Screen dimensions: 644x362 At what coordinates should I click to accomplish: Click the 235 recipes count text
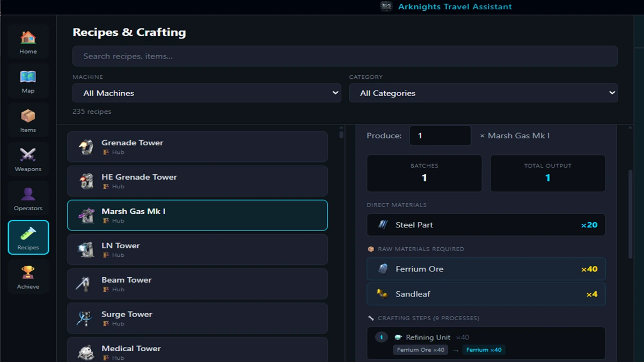click(92, 112)
